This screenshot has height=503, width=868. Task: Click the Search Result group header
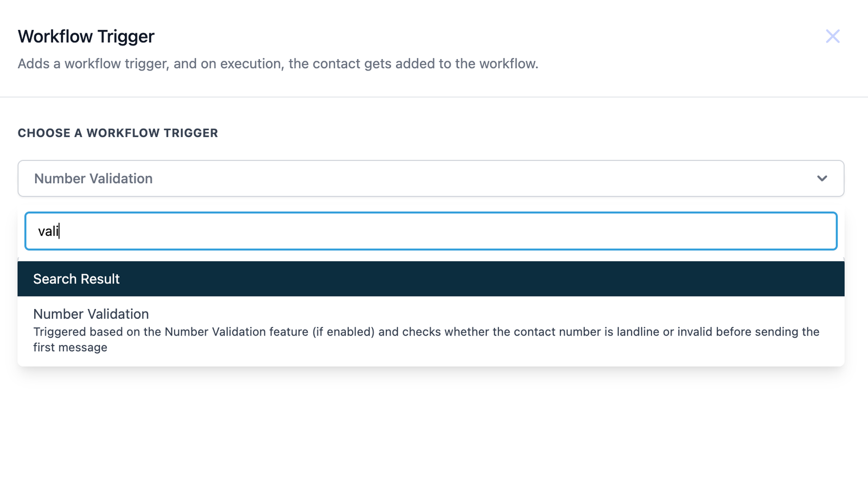431,279
